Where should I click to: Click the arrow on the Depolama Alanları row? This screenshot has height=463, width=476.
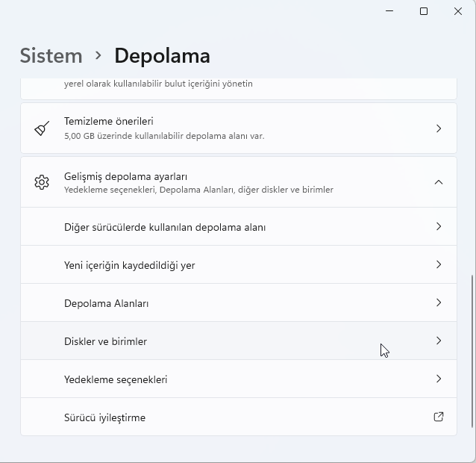[439, 302]
